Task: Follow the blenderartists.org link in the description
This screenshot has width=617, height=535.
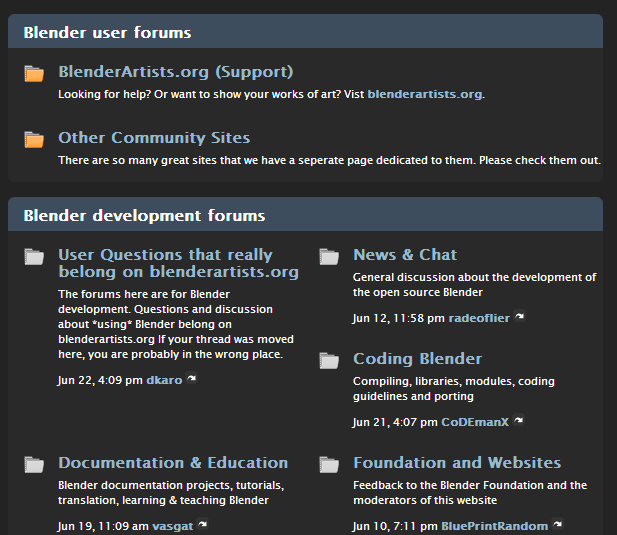Action: point(425,94)
